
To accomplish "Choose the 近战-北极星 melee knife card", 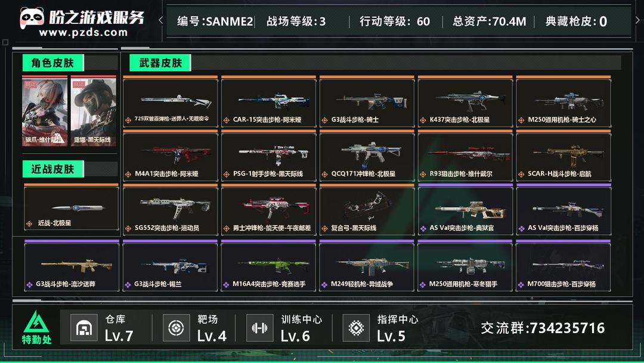I will [72, 208].
